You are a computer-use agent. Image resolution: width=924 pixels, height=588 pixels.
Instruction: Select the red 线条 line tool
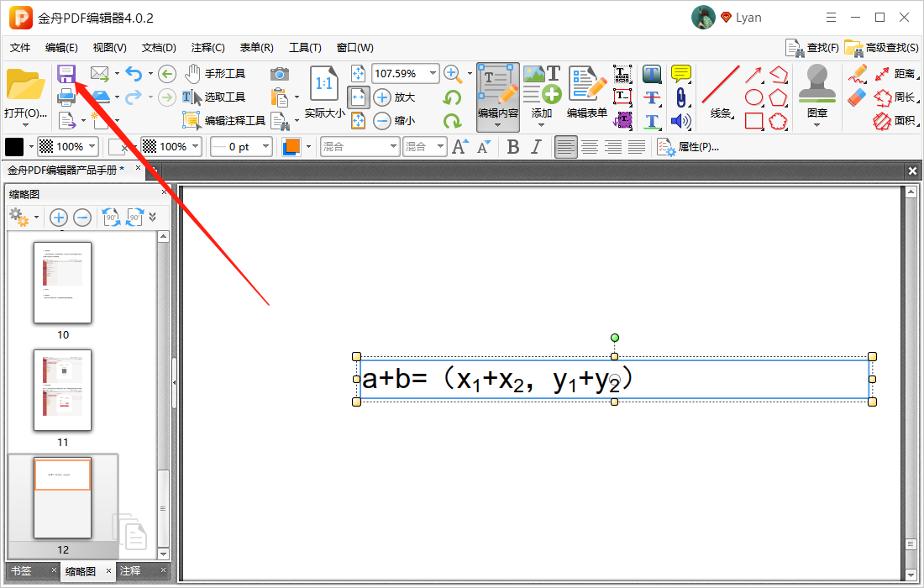(721, 92)
